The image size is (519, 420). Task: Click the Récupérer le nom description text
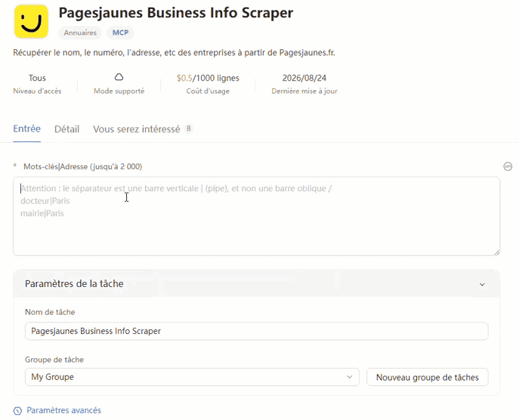(174, 53)
